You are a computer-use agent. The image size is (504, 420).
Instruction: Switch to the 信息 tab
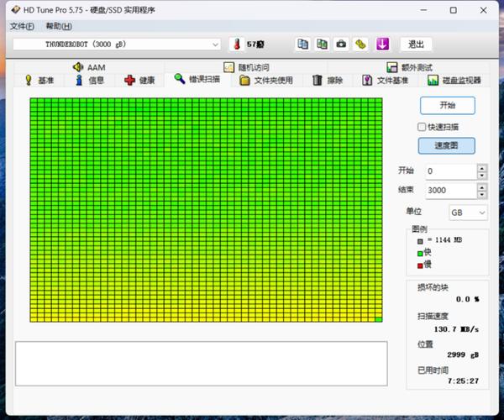pyautogui.click(x=90, y=80)
